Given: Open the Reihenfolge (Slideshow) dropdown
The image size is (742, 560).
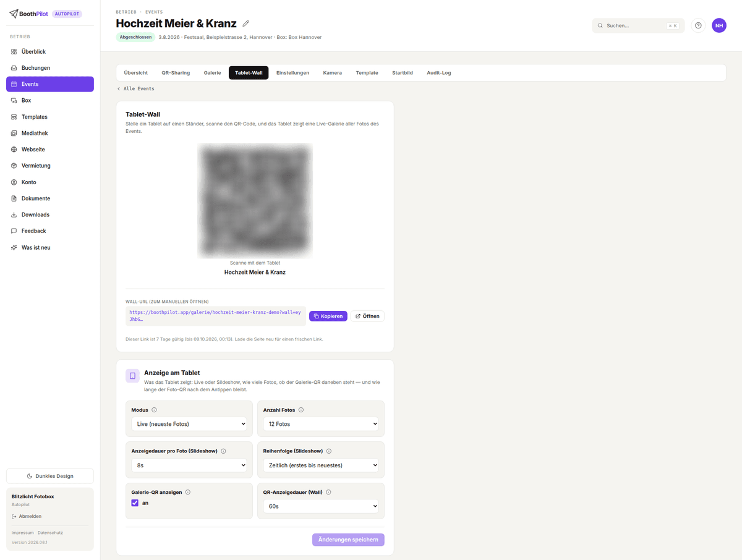Looking at the screenshot, I should click(321, 465).
